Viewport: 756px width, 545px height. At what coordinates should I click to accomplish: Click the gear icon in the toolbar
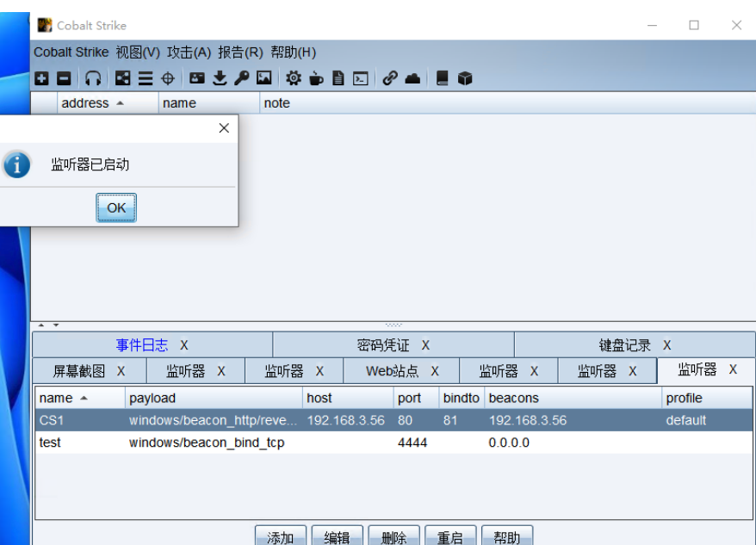293,78
